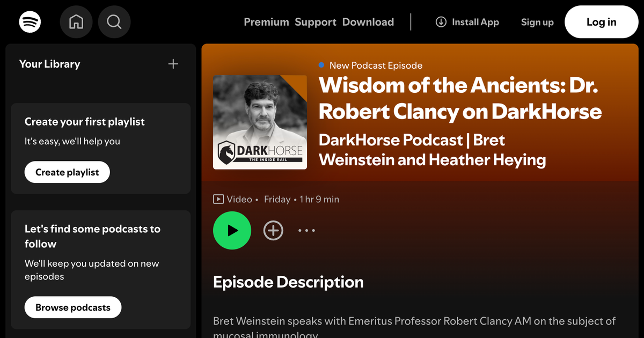This screenshot has height=338, width=644.
Task: Click the plus icon in Your Library
Action: pyautogui.click(x=173, y=64)
